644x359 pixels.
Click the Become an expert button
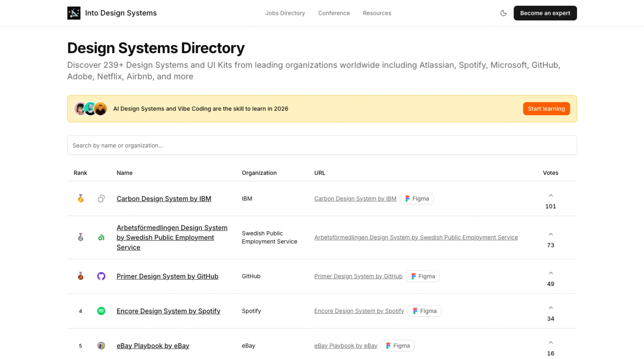[x=545, y=13]
